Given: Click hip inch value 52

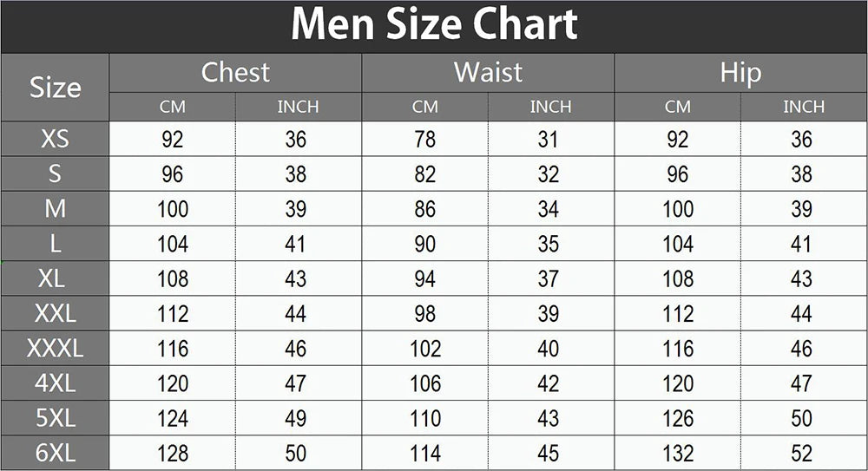Looking at the screenshot, I should tap(802, 454).
